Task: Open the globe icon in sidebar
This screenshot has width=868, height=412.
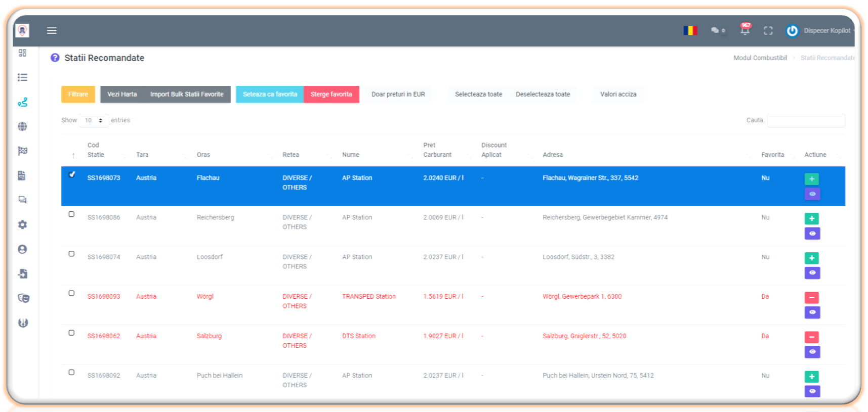Action: (x=22, y=126)
